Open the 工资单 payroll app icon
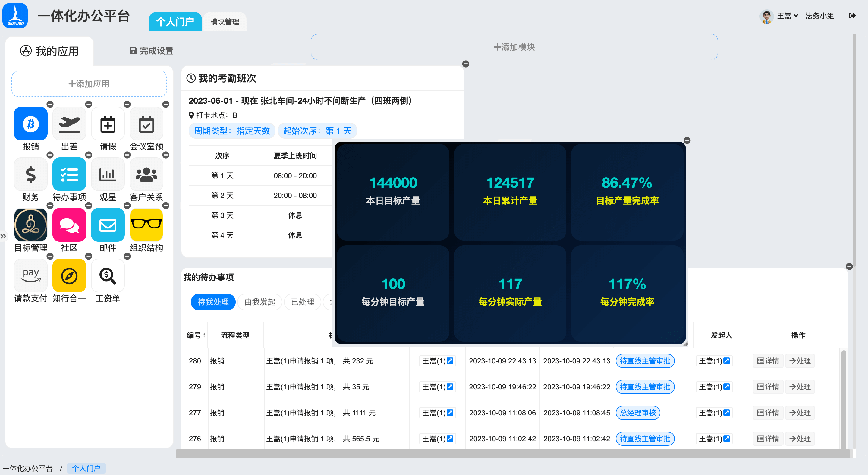868x475 pixels. click(x=108, y=275)
